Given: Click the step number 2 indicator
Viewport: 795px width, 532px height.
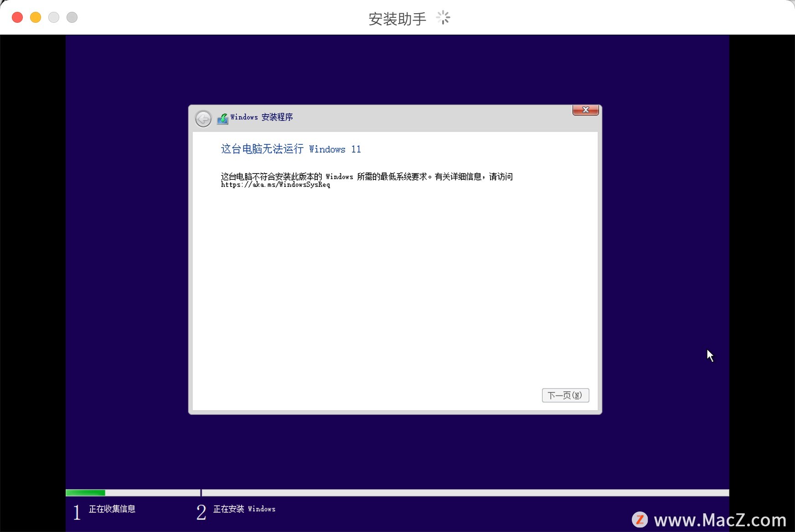Looking at the screenshot, I should coord(201,511).
